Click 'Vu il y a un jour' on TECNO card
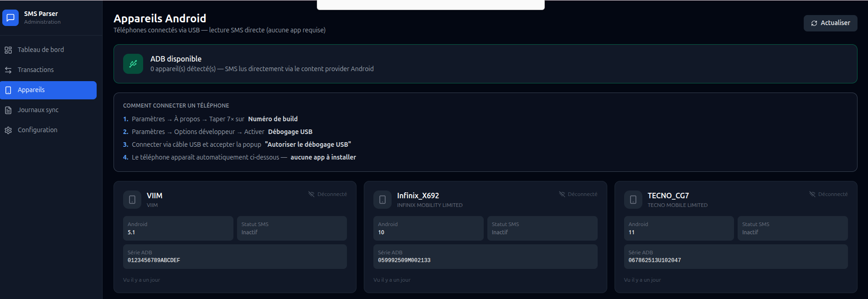The image size is (868, 299). click(642, 280)
